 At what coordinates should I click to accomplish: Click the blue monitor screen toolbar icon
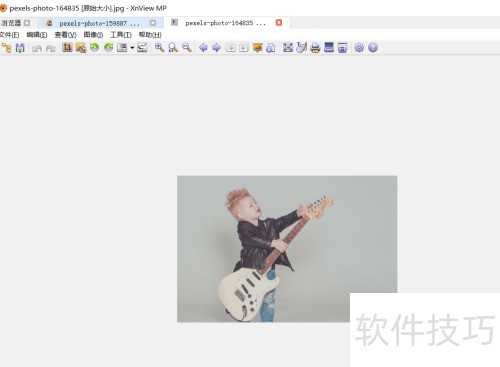click(329, 48)
